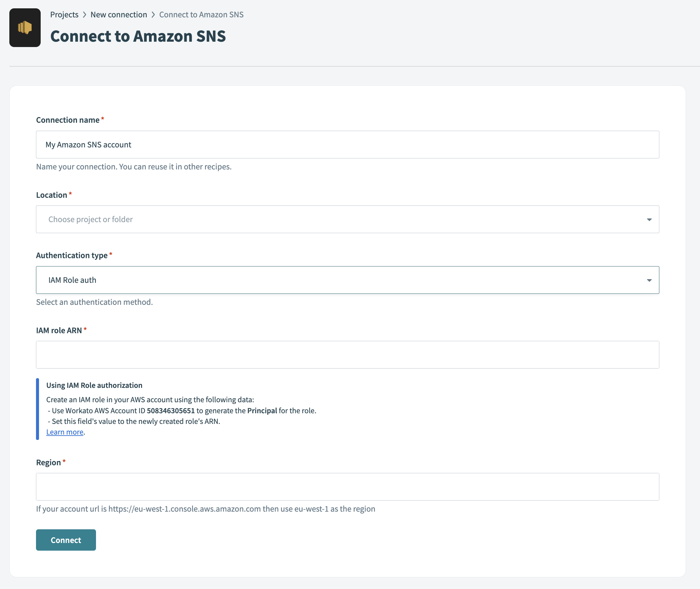Click the Location dropdown arrow
Screen dimensions: 700x589
click(x=649, y=220)
